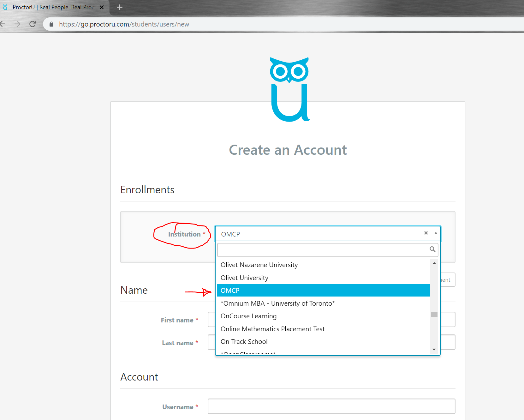Viewport: 524px width, 420px height.
Task: Choose OMCP from the list
Action: click(324, 291)
